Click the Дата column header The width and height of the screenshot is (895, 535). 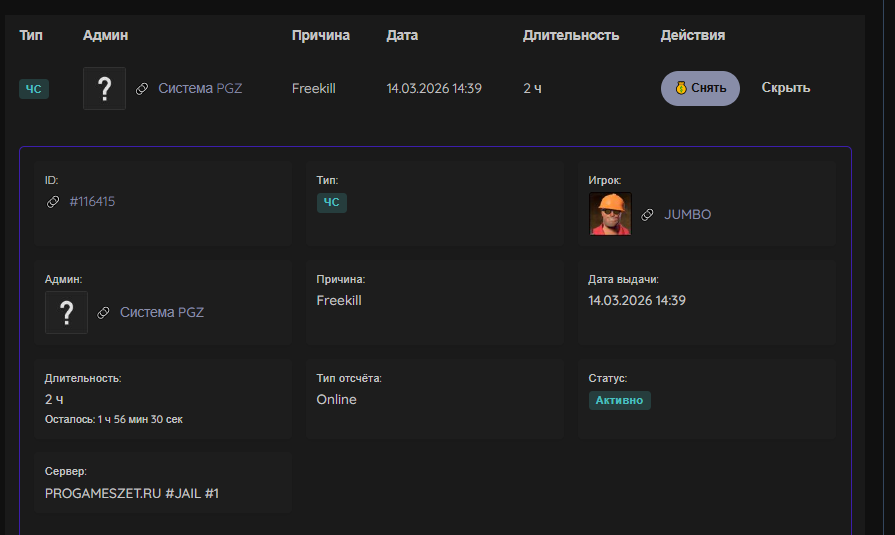point(402,35)
